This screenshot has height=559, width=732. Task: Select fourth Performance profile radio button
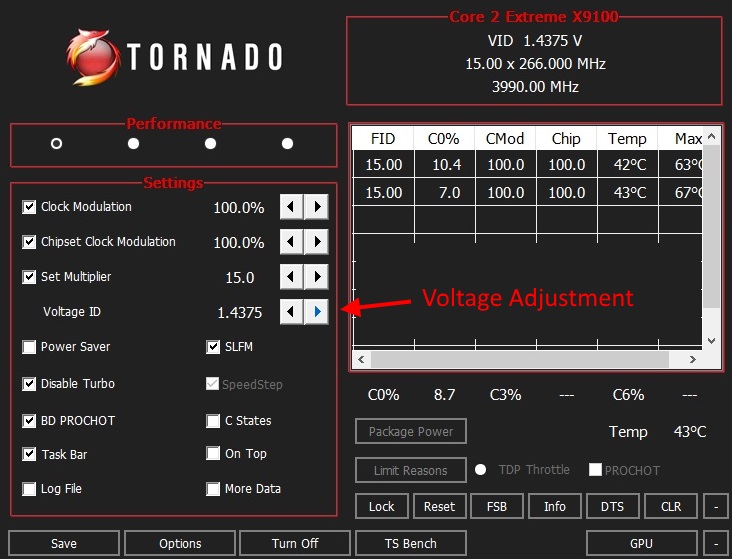pyautogui.click(x=288, y=143)
